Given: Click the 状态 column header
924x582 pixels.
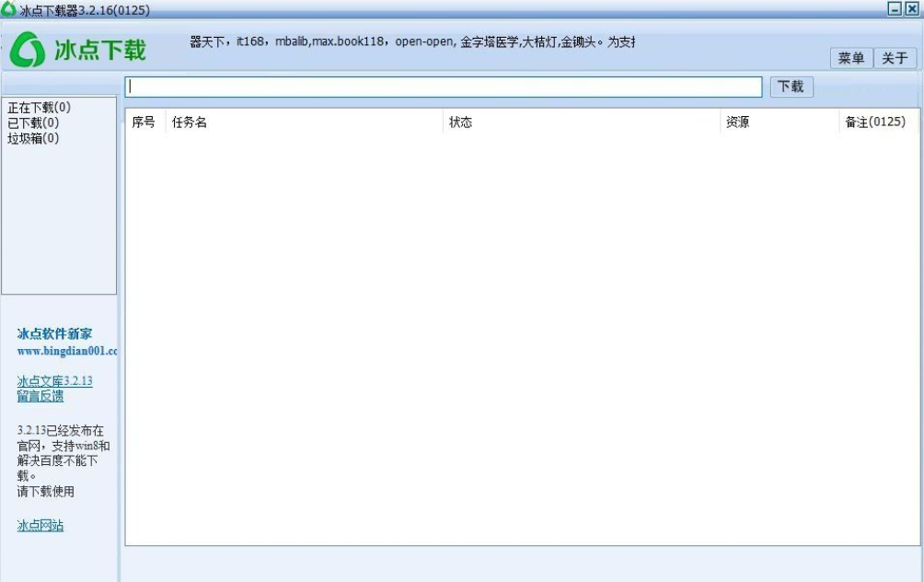Looking at the screenshot, I should coord(460,122).
